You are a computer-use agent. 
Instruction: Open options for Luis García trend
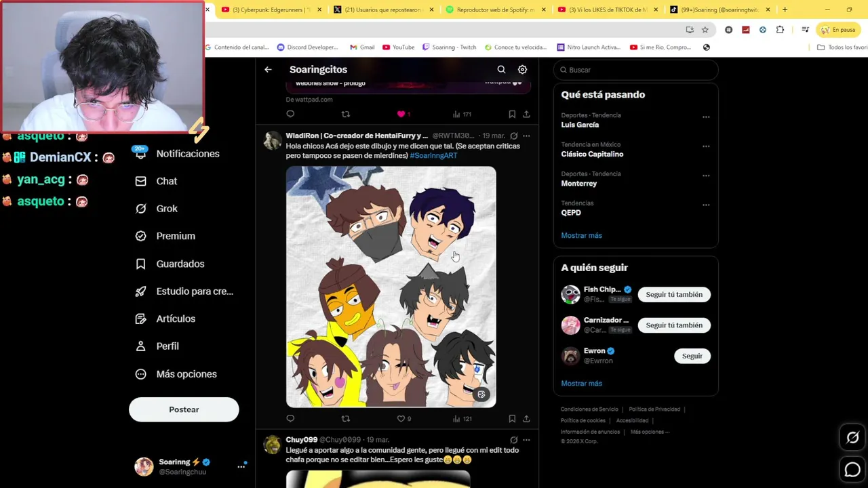click(x=706, y=117)
